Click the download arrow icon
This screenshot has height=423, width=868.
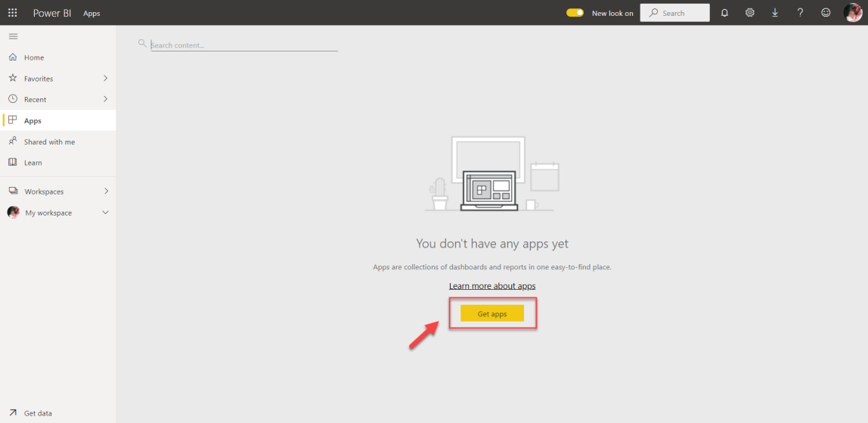775,13
